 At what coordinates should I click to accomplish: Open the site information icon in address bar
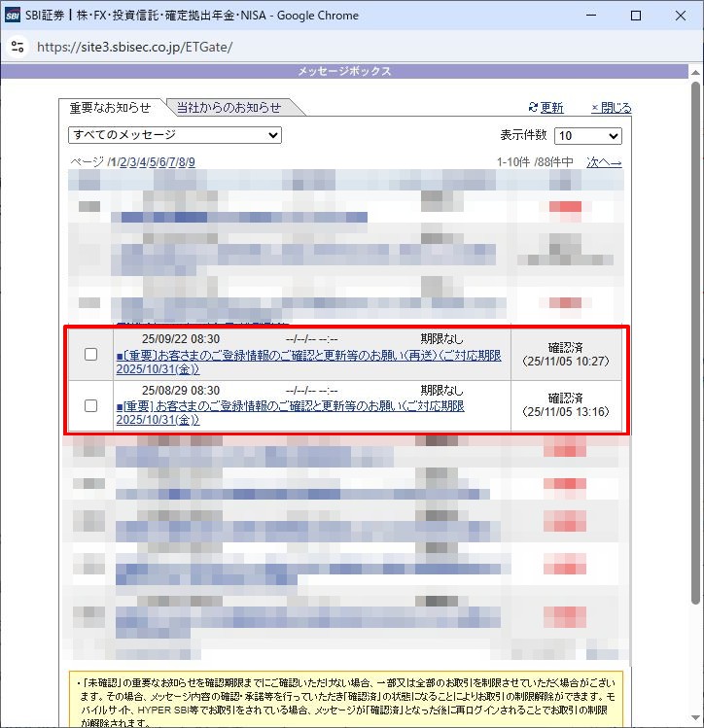pos(17,47)
